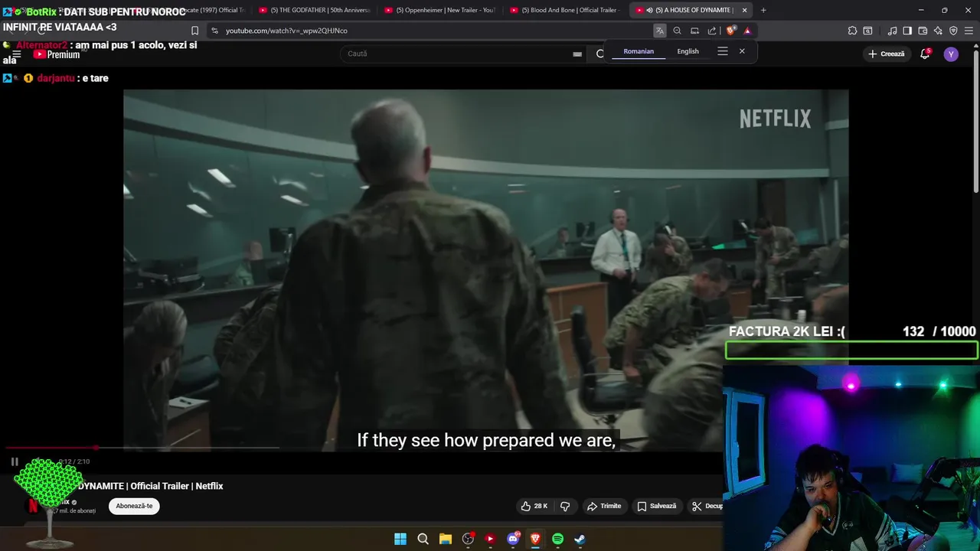Open Brave Rewards triangle icon
This screenshot has height=551, width=980.
(747, 31)
